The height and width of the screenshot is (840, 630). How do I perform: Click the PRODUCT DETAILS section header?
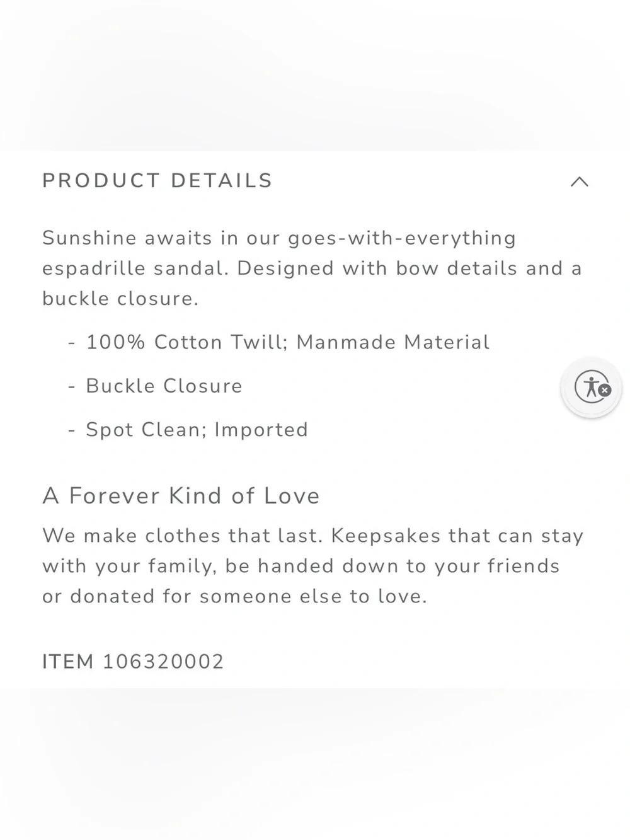[x=157, y=181]
